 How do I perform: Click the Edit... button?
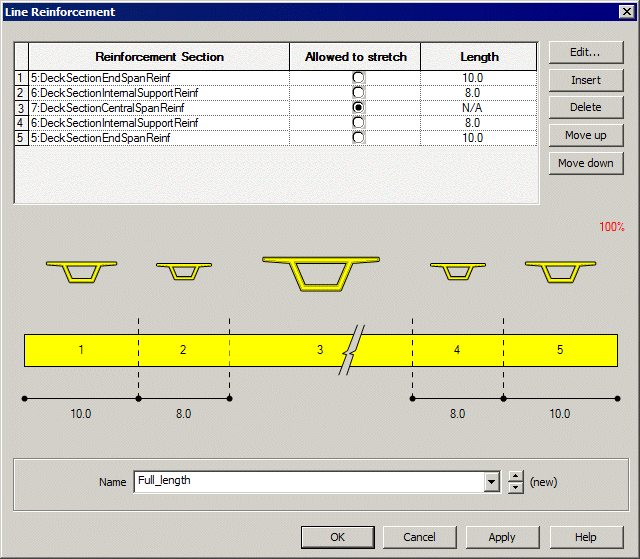click(586, 52)
